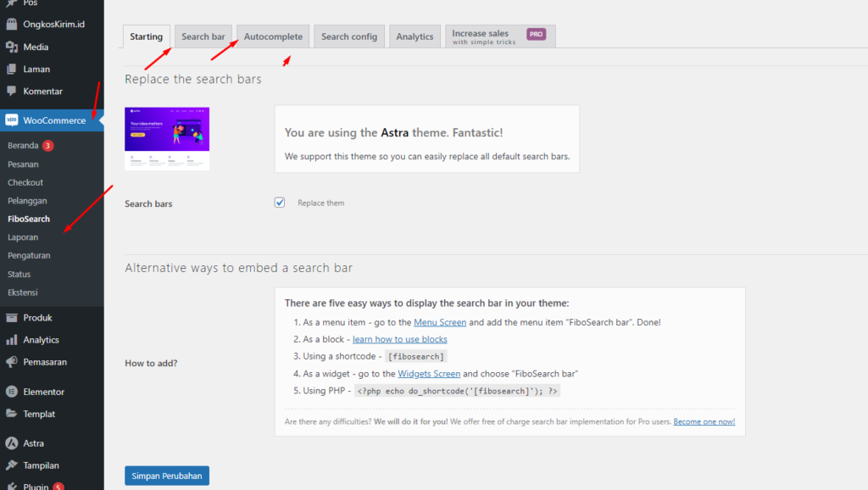This screenshot has width=868, height=490.
Task: Open the Autocomplete tab
Action: tap(273, 36)
